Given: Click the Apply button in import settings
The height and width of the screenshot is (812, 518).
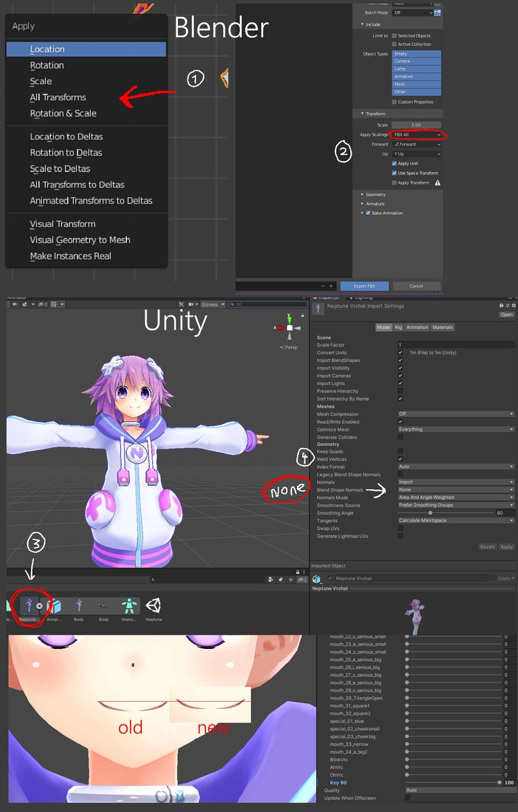Looking at the screenshot, I should tap(507, 547).
